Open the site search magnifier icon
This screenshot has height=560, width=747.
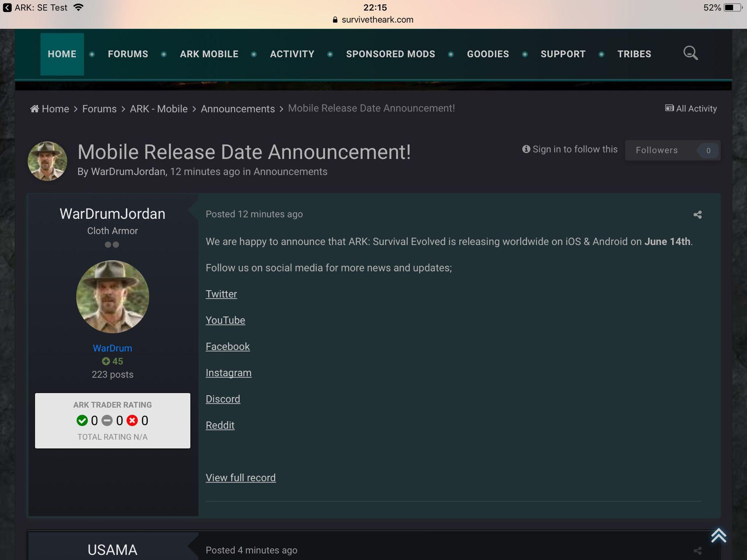[691, 53]
